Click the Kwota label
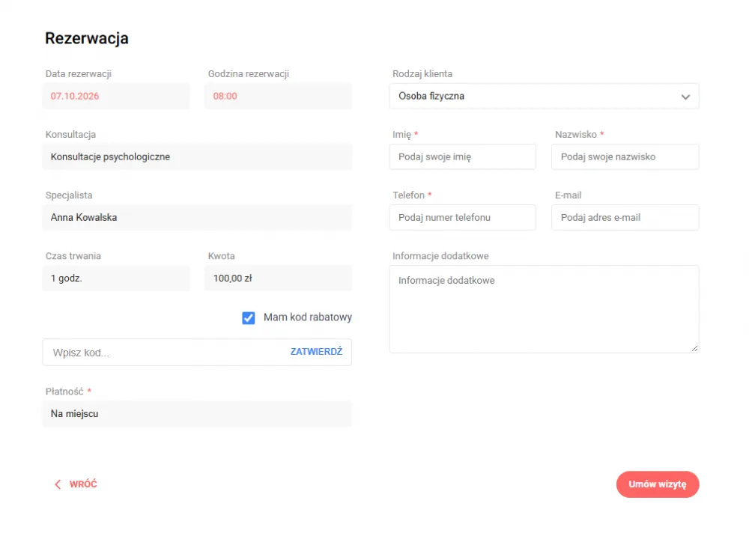The height and width of the screenshot is (560, 749). coord(221,256)
